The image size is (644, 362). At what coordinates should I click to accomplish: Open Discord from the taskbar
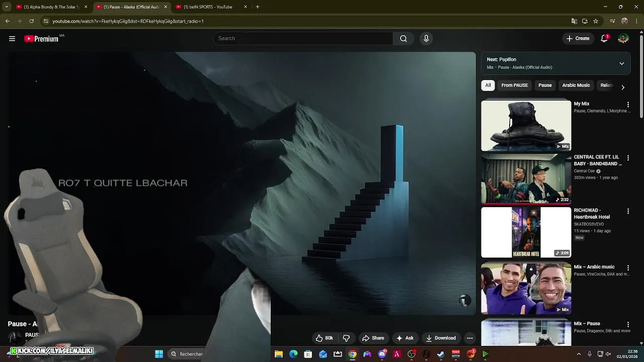pos(382,354)
